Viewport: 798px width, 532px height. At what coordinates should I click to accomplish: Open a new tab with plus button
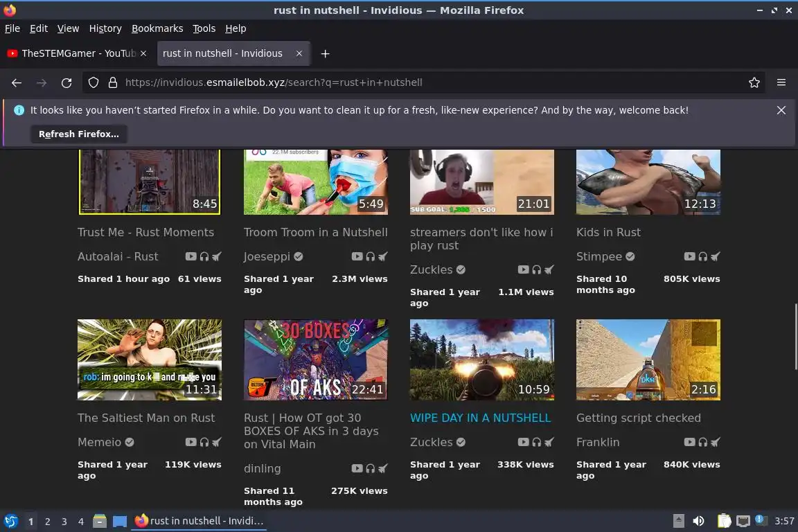pyautogui.click(x=325, y=53)
